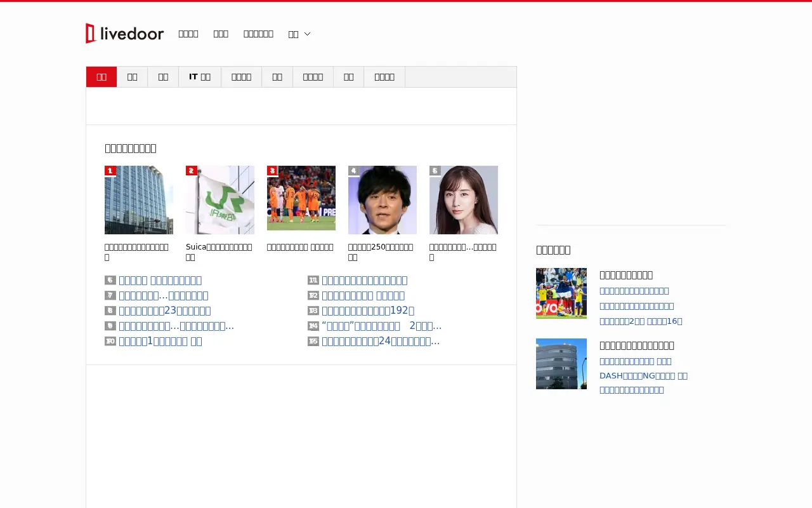Open the caption containing 250
This screenshot has height=508, width=812.
click(x=381, y=252)
